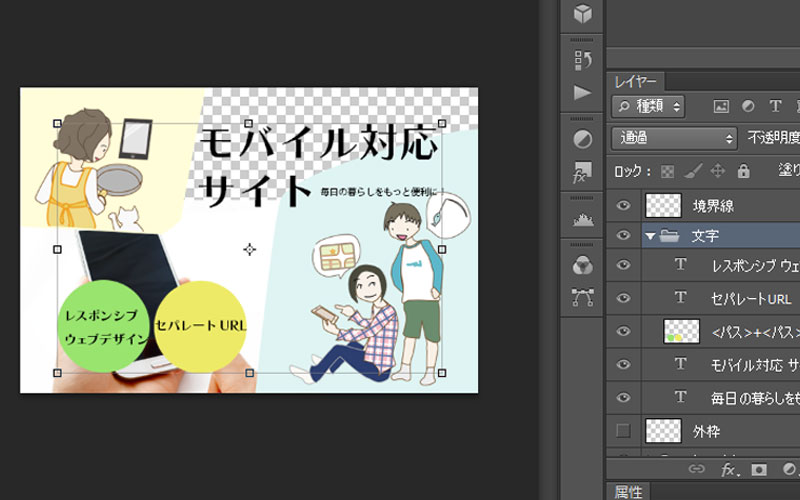Click the 外枠 layer thumbnail
This screenshot has width=800, height=500.
point(663,431)
